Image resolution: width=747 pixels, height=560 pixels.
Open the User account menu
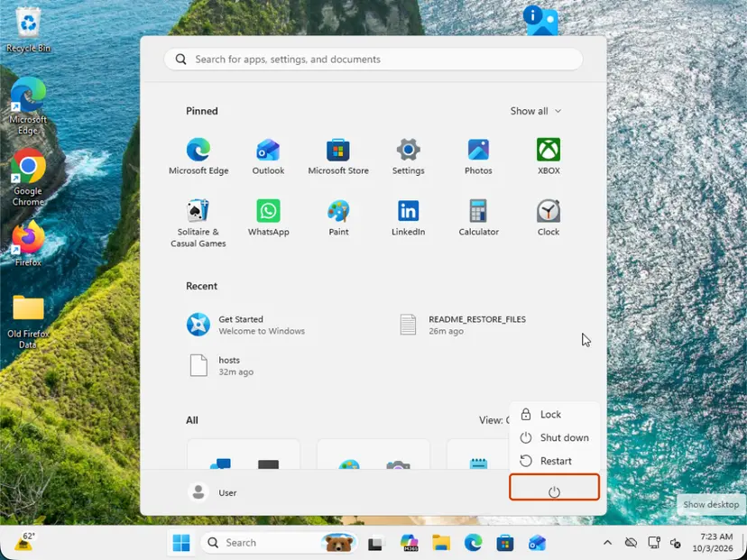(213, 492)
